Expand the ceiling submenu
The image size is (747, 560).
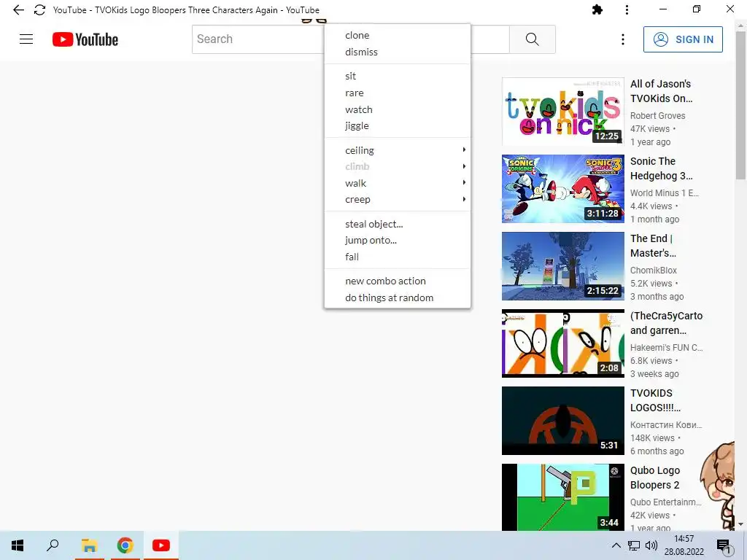pos(398,150)
